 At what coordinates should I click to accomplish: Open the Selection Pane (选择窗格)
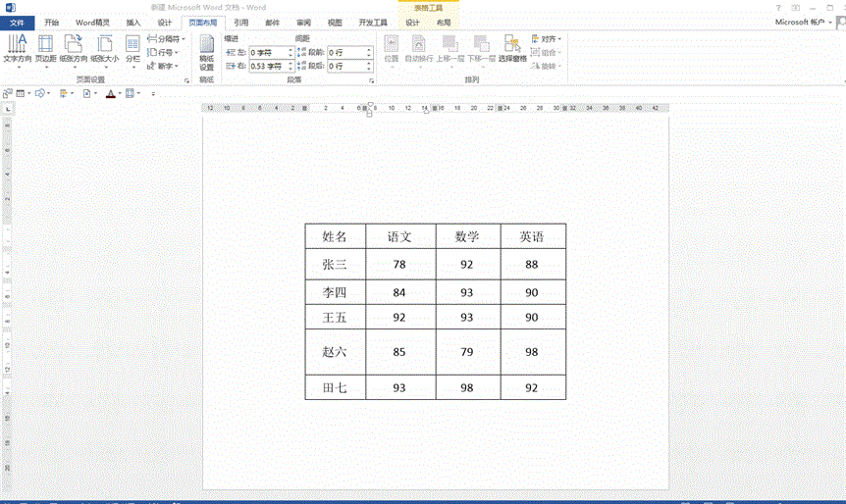point(512,49)
